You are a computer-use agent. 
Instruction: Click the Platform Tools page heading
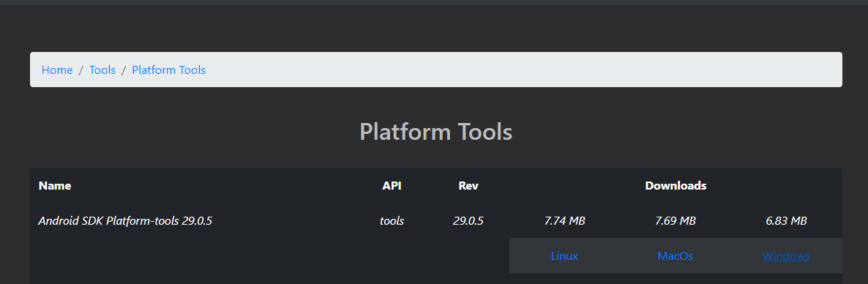tap(436, 132)
